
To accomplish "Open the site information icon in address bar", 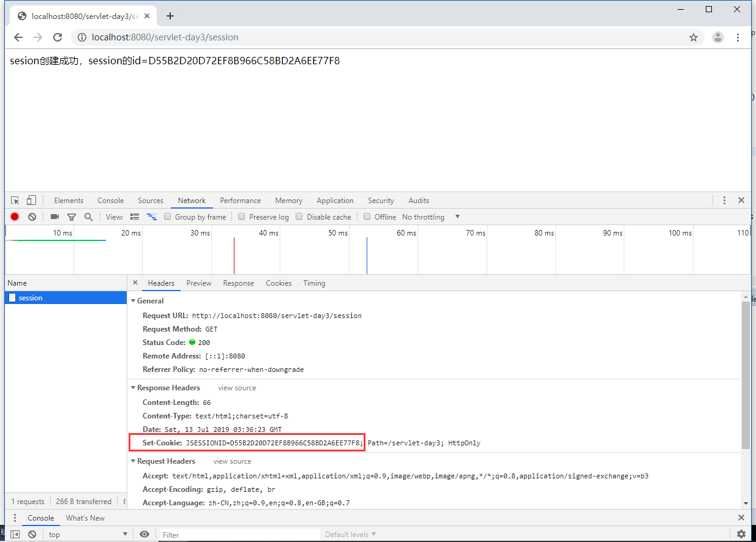I will click(x=81, y=37).
